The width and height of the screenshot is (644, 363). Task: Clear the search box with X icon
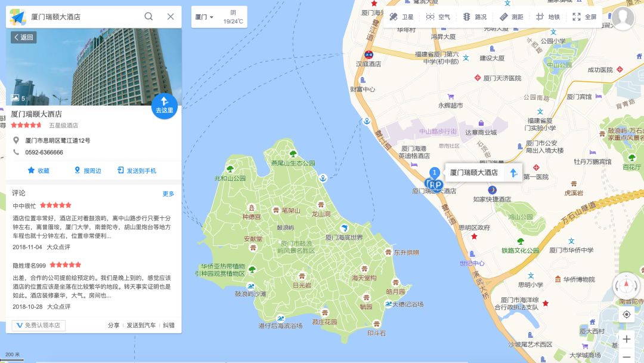tap(171, 17)
